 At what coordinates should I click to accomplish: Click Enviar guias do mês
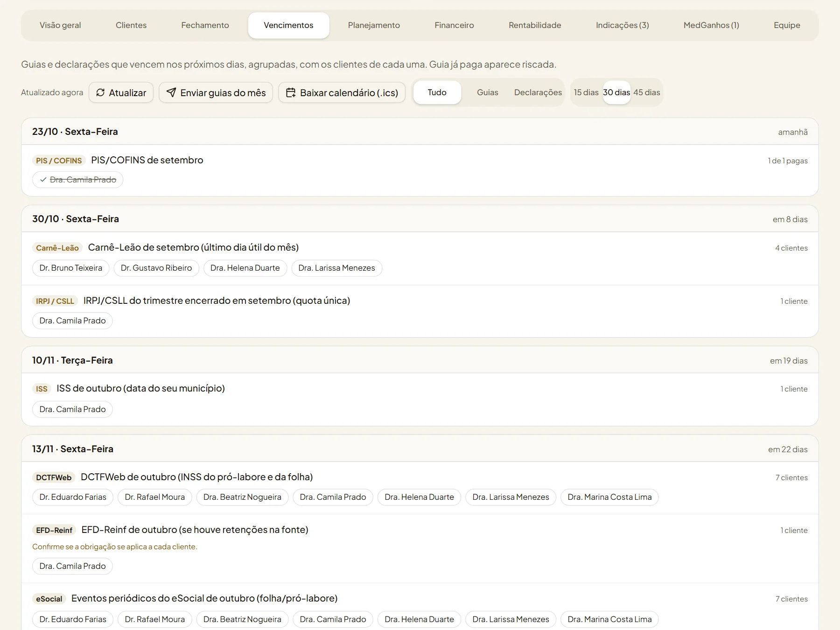(216, 92)
